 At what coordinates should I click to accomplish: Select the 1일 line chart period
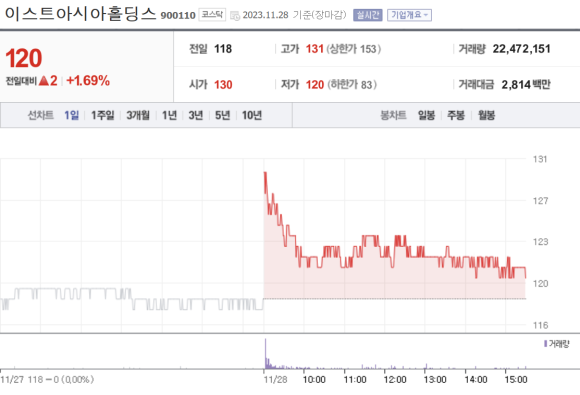[72, 115]
